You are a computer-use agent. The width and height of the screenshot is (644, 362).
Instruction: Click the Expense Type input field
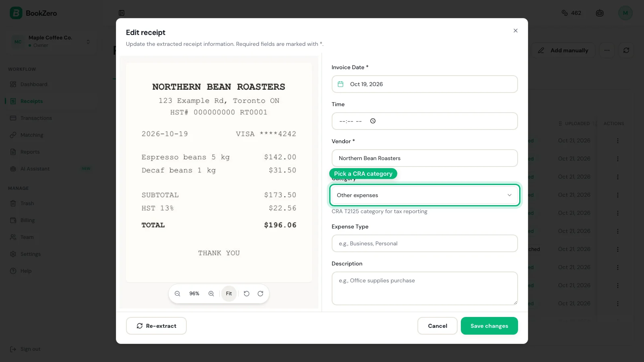point(425,243)
